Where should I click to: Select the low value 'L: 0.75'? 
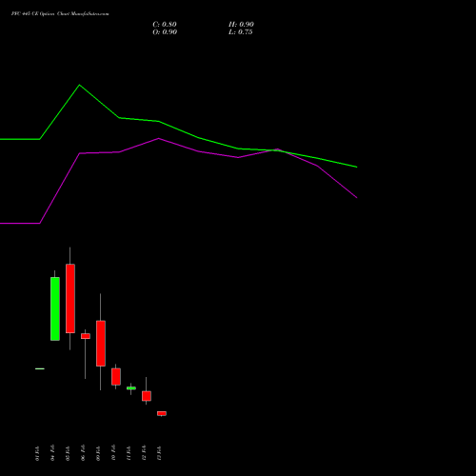click(241, 32)
